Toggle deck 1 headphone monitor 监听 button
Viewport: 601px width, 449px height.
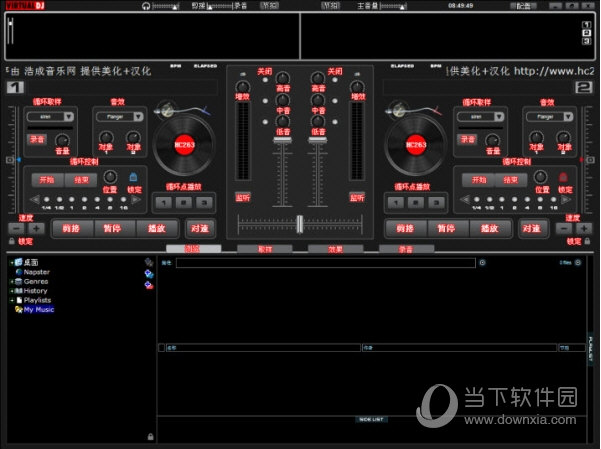243,197
